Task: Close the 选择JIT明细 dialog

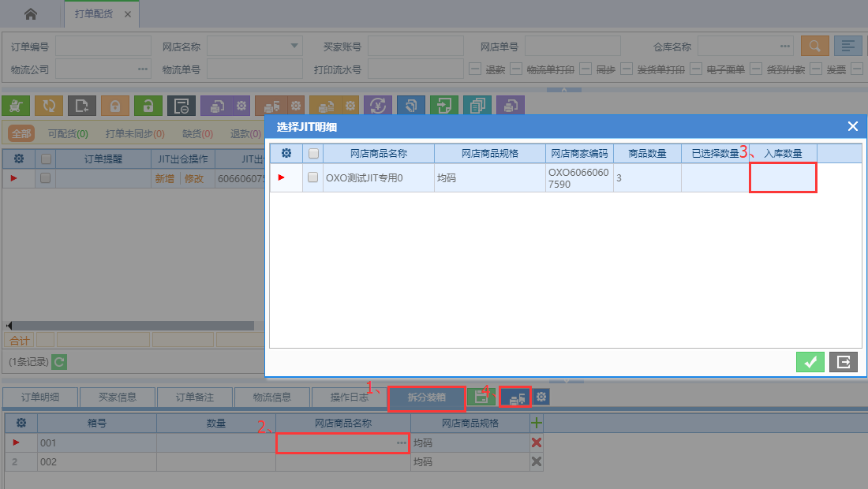Action: click(x=853, y=127)
